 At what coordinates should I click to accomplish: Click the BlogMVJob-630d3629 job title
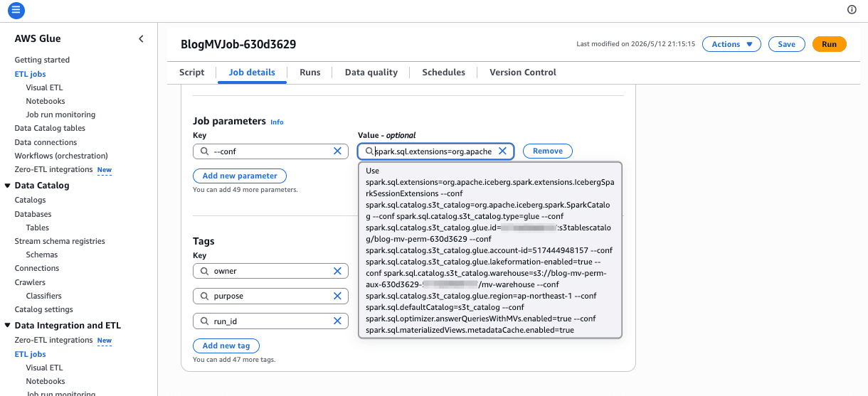pyautogui.click(x=238, y=44)
